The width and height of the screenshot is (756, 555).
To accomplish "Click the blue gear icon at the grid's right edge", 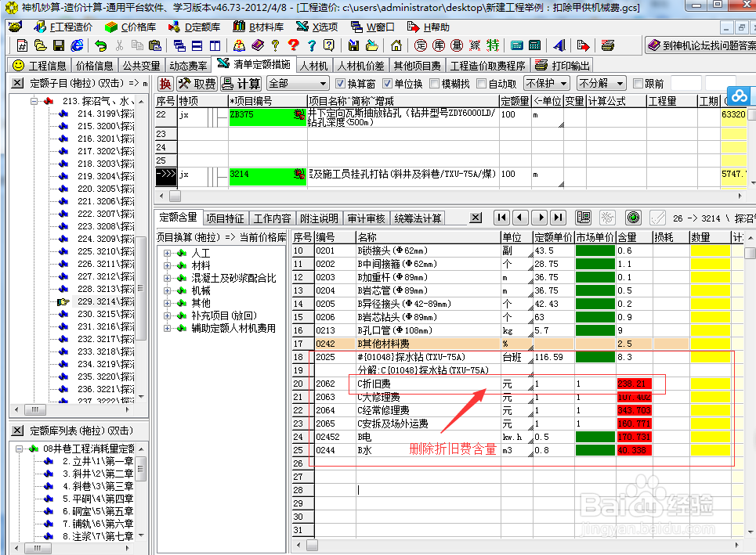I will (x=738, y=96).
